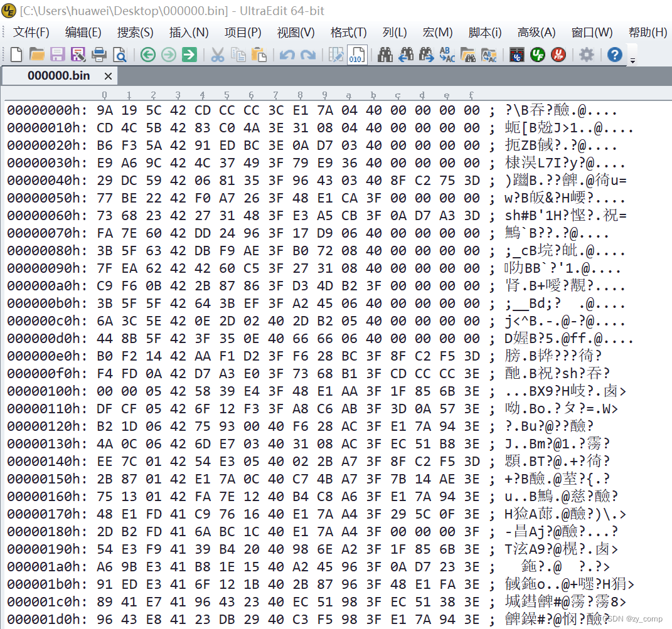Click byte E9 at start of row 00000030h
The height and width of the screenshot is (629, 672).
point(105,163)
